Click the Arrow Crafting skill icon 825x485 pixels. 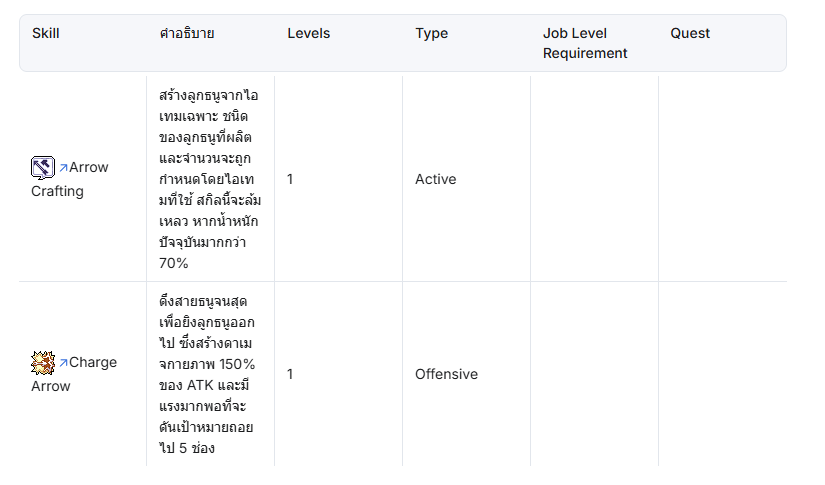(43, 168)
